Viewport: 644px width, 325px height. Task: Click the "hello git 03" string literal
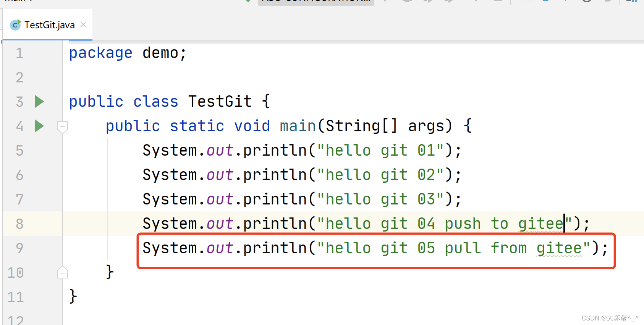click(x=380, y=200)
